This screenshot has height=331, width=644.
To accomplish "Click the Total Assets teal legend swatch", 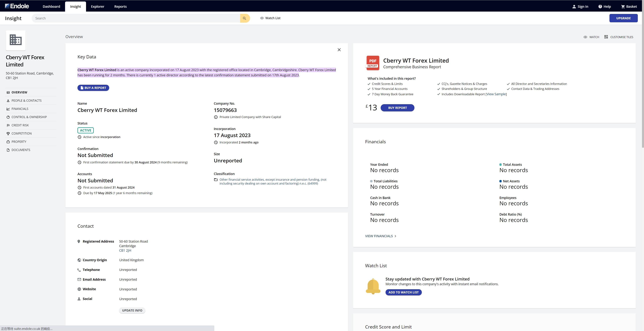I will click(500, 165).
